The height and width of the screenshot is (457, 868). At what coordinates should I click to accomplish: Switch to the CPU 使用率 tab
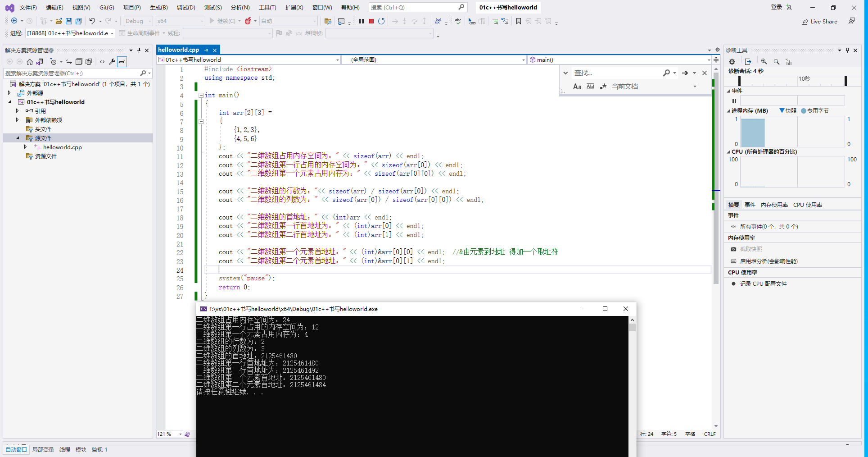[x=808, y=205]
